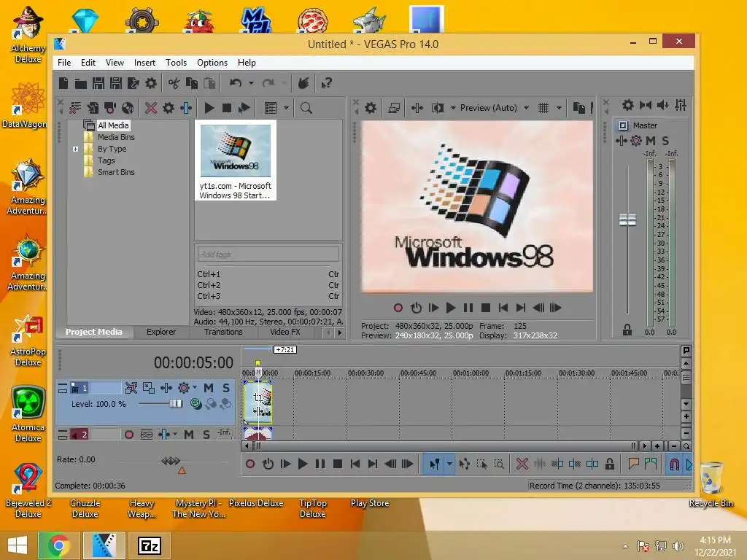Open the Undo history dropdown arrow
The width and height of the screenshot is (747, 560).
coord(251,83)
